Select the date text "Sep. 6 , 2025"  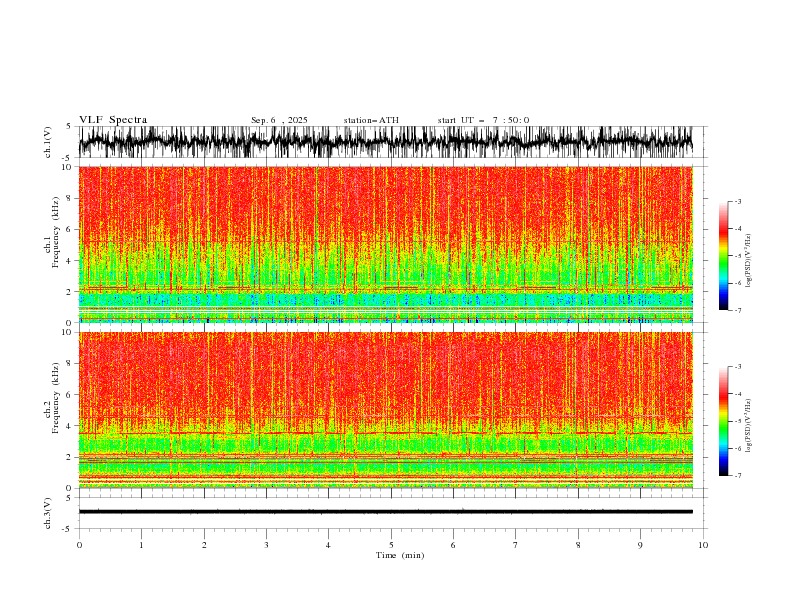[279, 120]
